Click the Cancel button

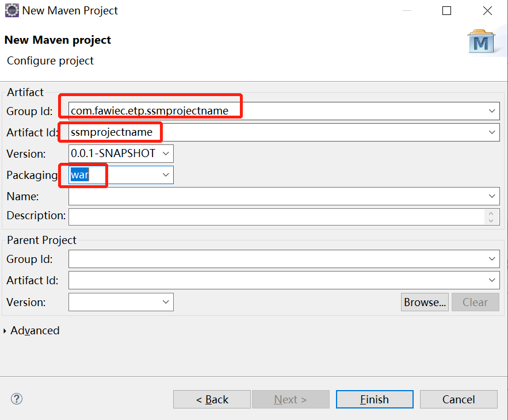click(459, 399)
